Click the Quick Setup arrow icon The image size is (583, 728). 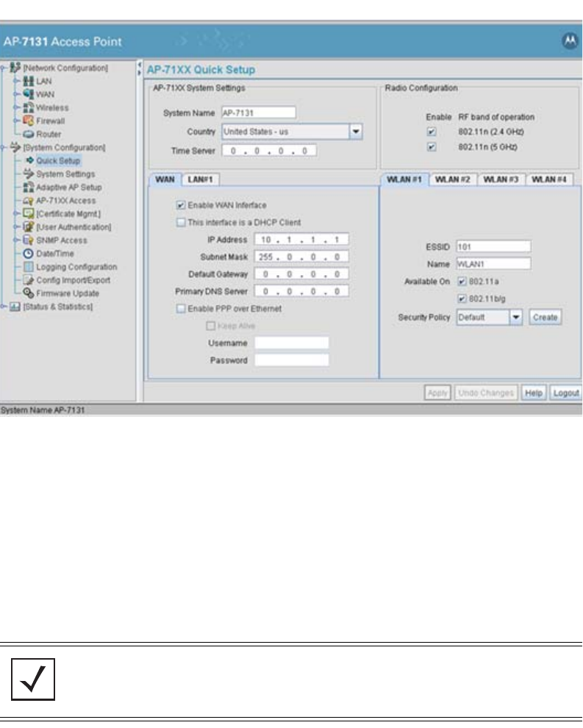point(29,160)
